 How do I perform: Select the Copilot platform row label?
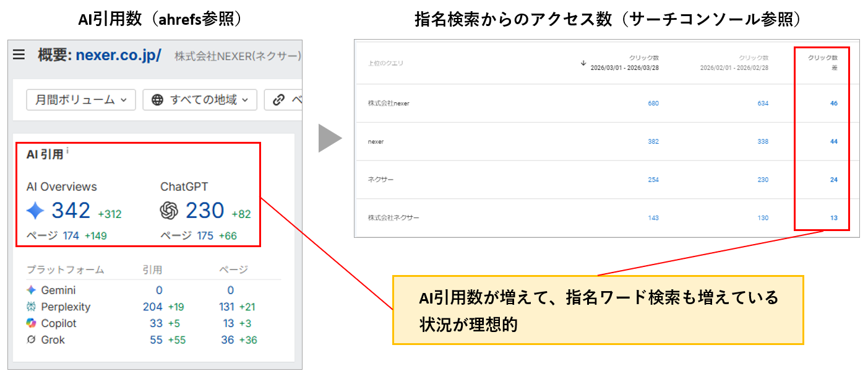pyautogui.click(x=59, y=323)
